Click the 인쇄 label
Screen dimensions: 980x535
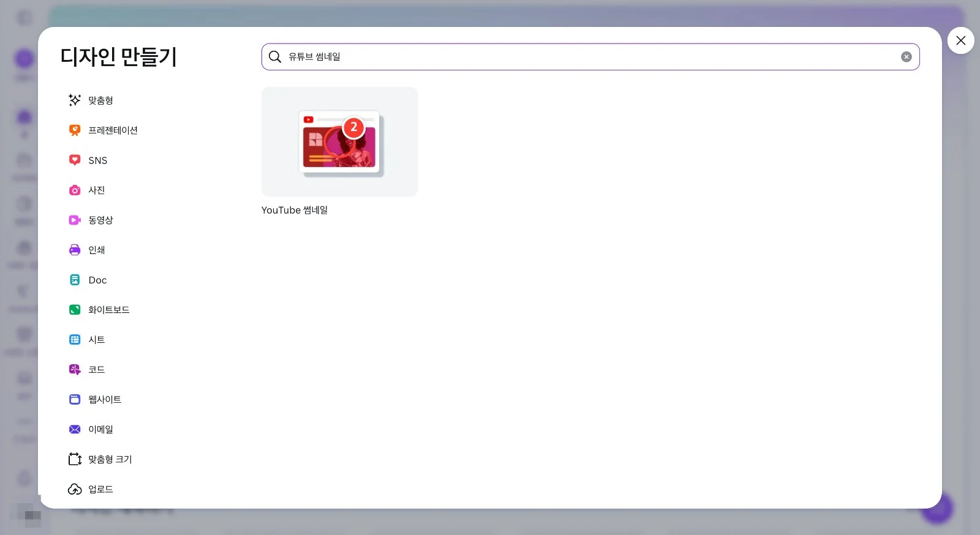(x=97, y=250)
